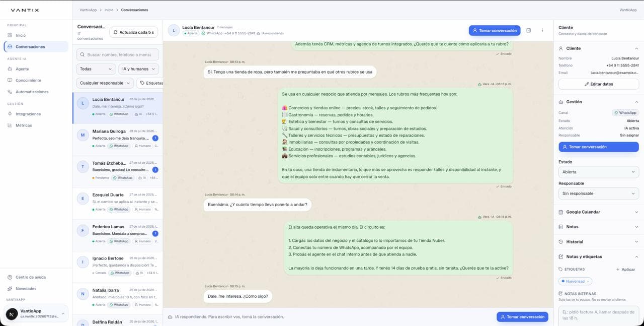Screen dimensions: 644x326
Task: Click Ignacio Bertone's I avatar
Action: click(x=83, y=262)
